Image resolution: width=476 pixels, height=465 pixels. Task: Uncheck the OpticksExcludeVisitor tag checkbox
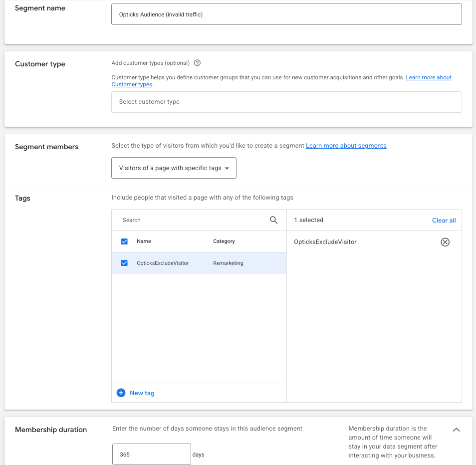coord(125,263)
